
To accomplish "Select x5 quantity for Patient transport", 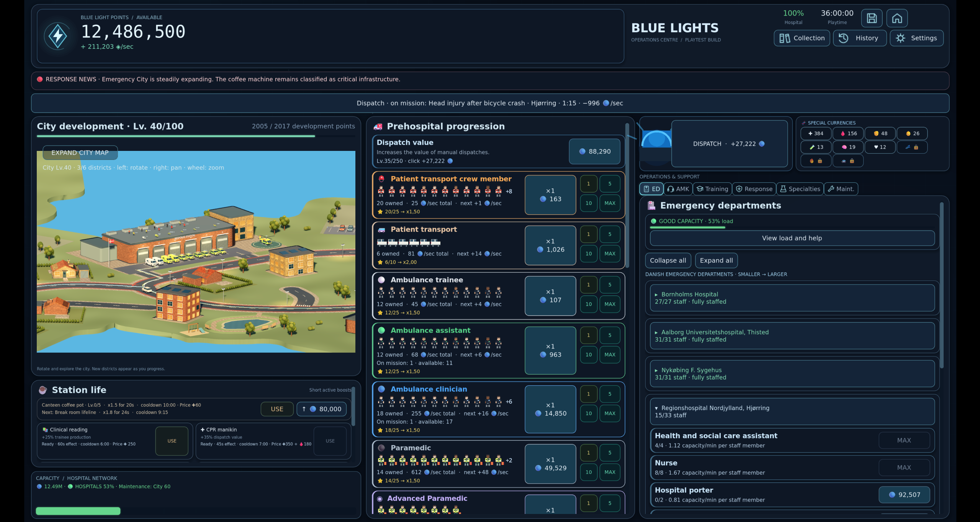I will [610, 234].
